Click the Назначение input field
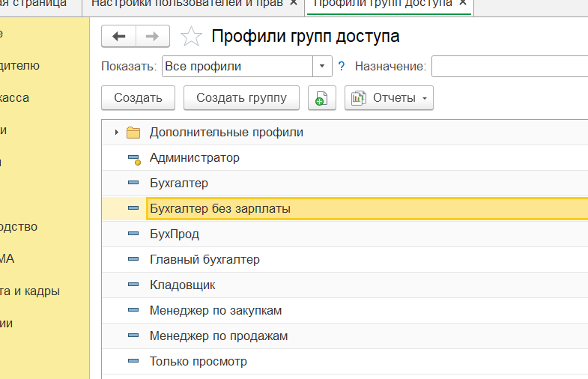This screenshot has height=379, width=588. click(509, 67)
